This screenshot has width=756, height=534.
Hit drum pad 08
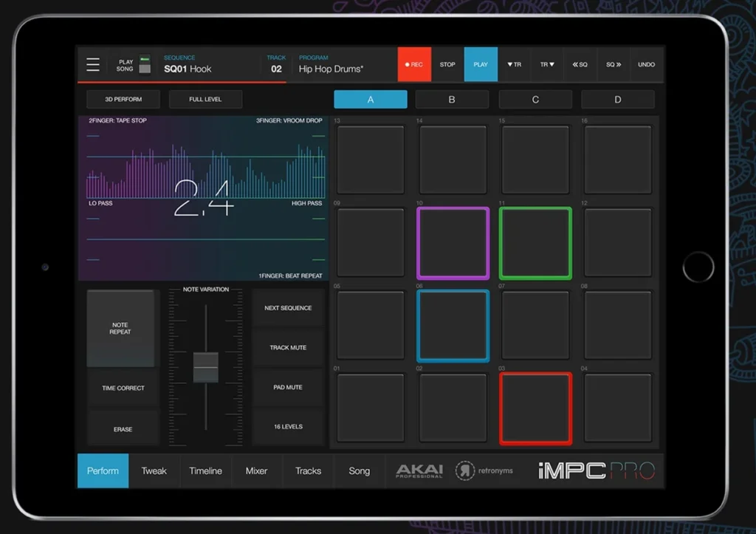pyautogui.click(x=618, y=325)
